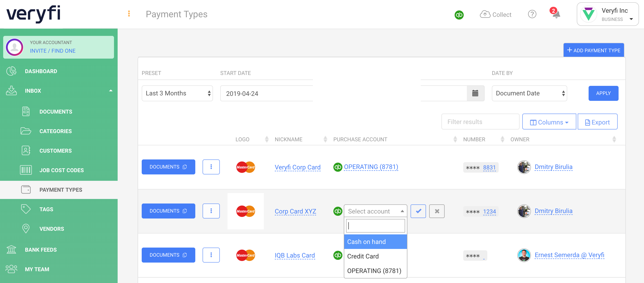644x283 pixels.
Task: Click the APPLY button
Action: 603,93
